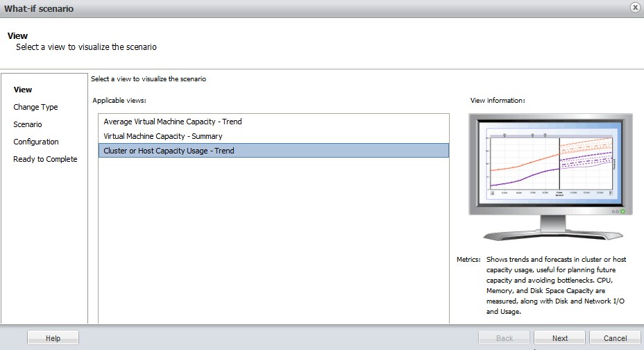Click empty space in Applicable views list
This screenshot has height=350, width=644.
tap(273, 236)
